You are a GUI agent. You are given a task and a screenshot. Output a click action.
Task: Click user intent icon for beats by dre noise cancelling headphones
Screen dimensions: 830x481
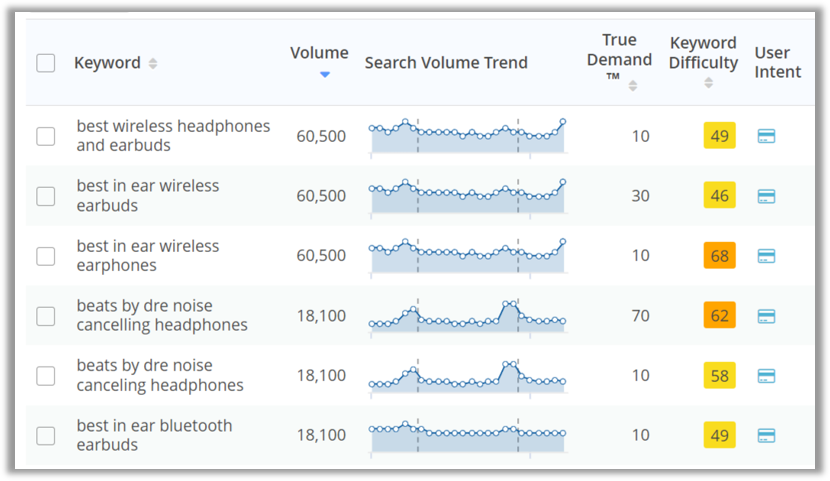[x=766, y=316]
